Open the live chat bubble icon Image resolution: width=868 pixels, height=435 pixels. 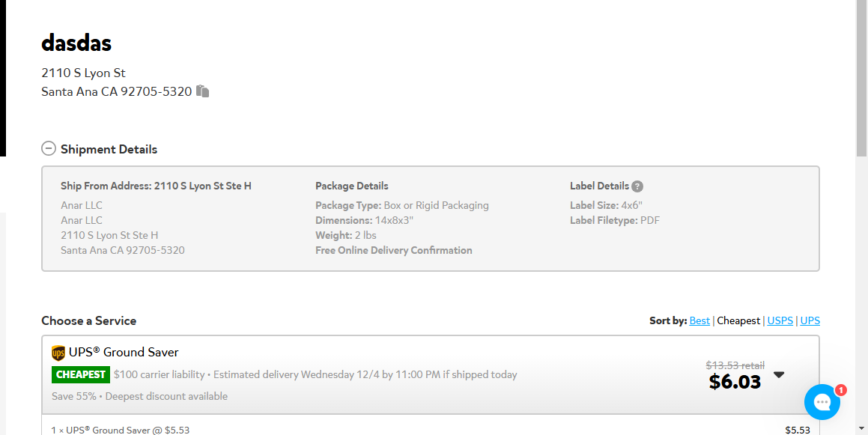[x=822, y=402]
